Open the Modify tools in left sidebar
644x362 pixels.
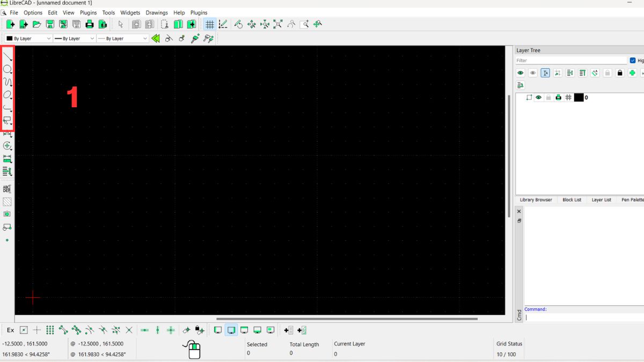8,146
